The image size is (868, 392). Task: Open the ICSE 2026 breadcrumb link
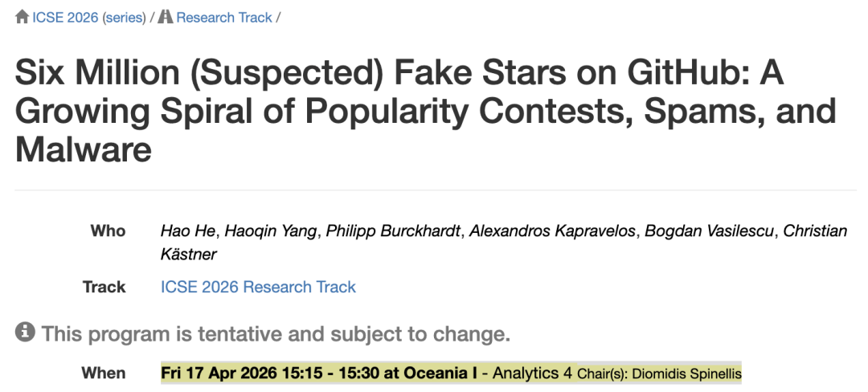coord(65,18)
